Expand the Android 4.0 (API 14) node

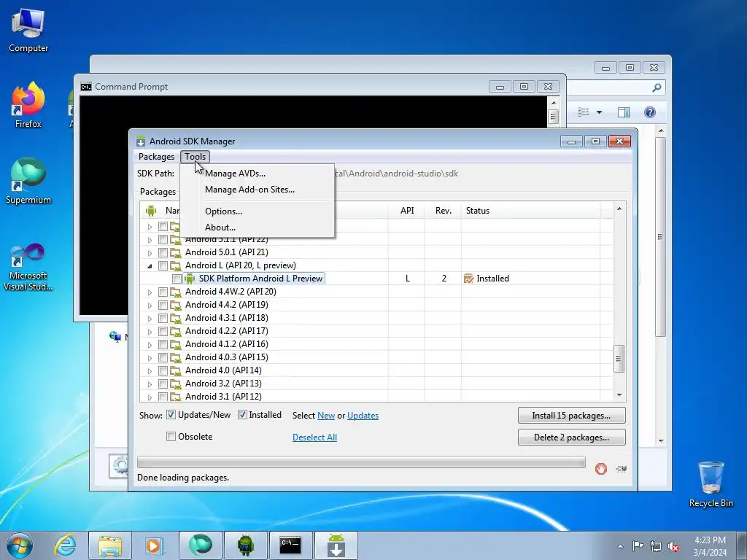150,371
